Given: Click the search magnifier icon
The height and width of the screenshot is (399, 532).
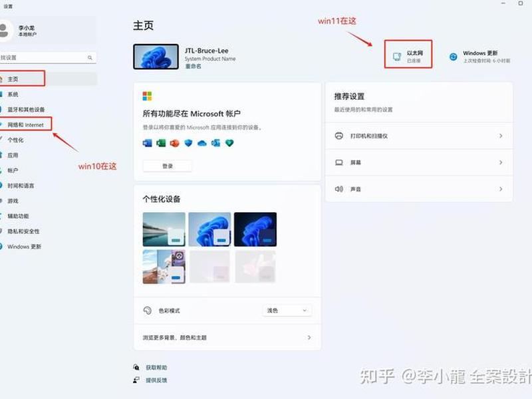Looking at the screenshot, I should (90, 58).
